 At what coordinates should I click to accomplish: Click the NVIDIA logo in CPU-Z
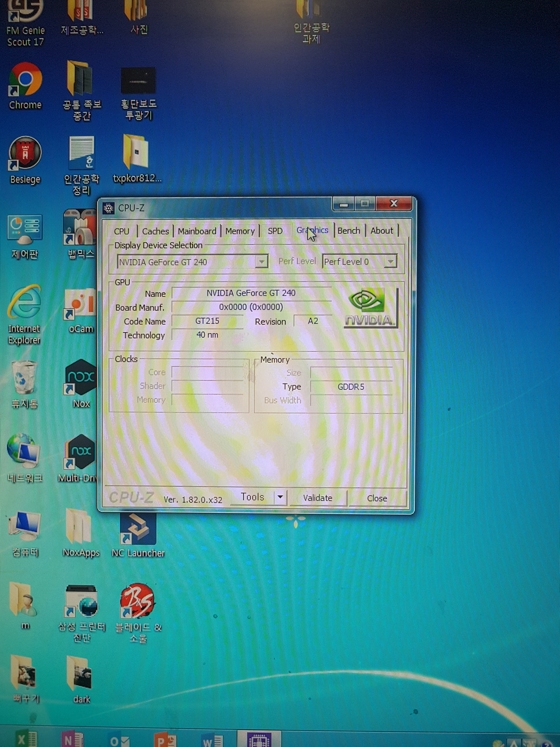click(x=371, y=308)
